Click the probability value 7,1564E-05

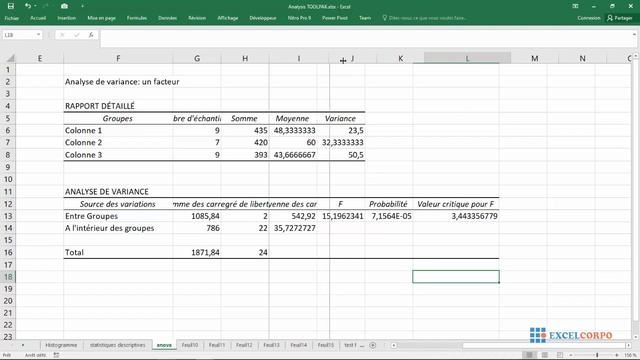(391, 216)
